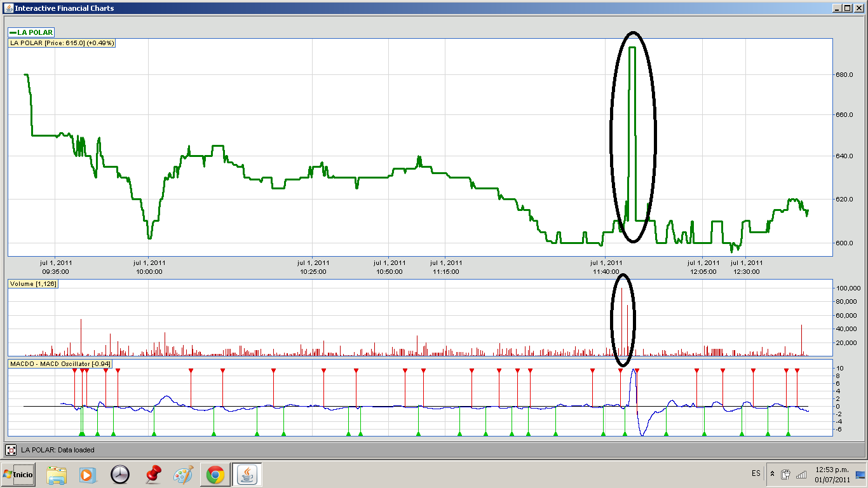Launch Windows Media Player from taskbar
Viewport: 868px width, 488px height.
pyautogui.click(x=88, y=475)
